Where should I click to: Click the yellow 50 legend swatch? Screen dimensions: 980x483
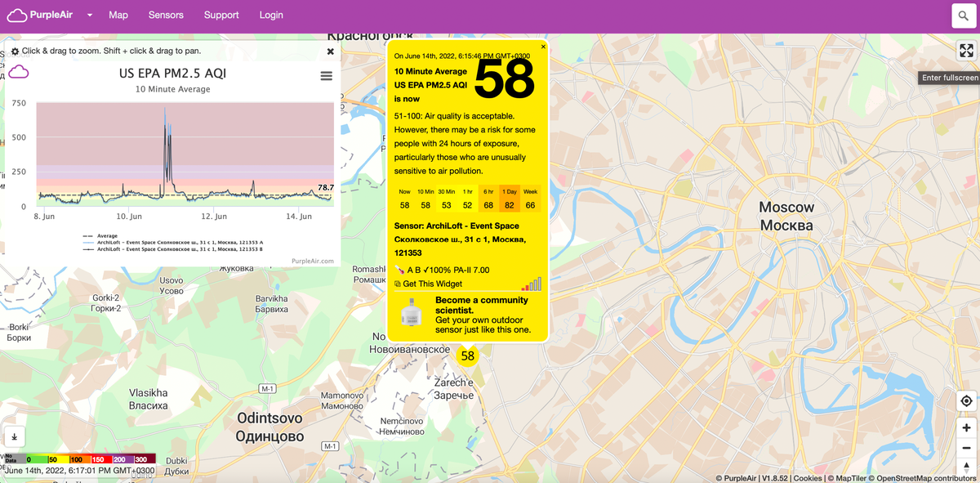pos(57,459)
